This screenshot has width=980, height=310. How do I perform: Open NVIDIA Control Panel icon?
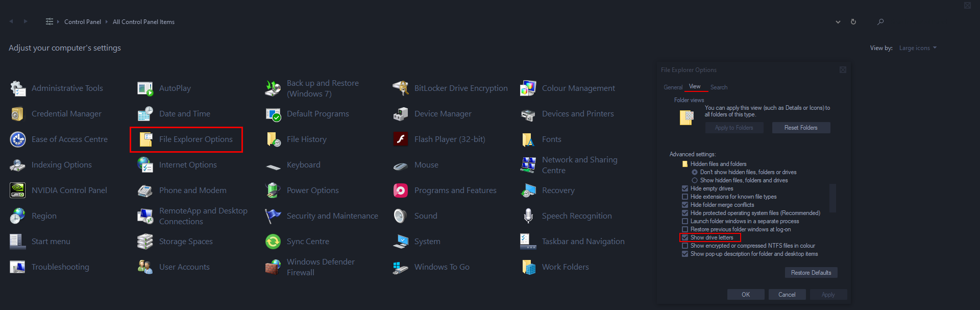(x=18, y=190)
